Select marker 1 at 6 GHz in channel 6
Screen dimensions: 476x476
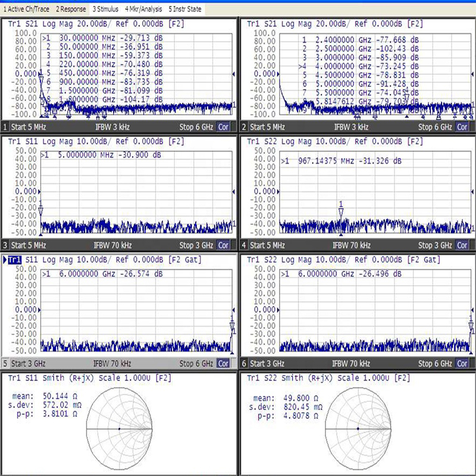(471, 326)
